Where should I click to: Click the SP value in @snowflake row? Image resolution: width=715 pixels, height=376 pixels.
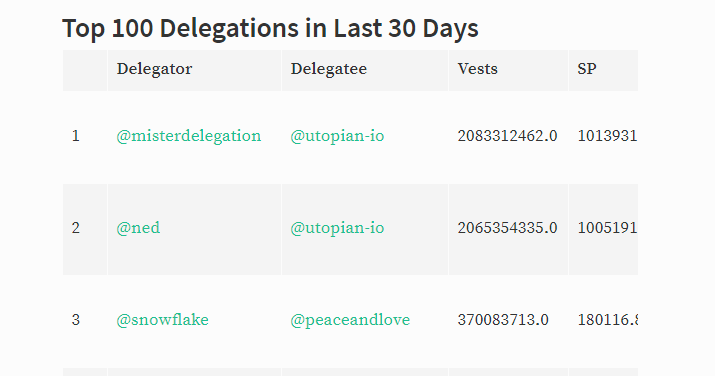click(607, 320)
